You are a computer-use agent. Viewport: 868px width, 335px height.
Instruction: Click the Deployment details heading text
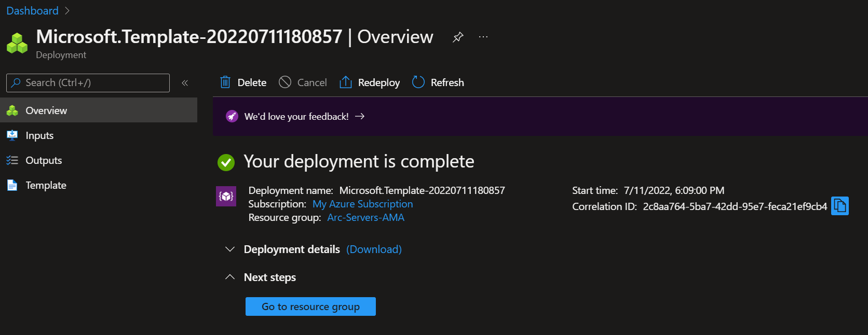click(292, 249)
